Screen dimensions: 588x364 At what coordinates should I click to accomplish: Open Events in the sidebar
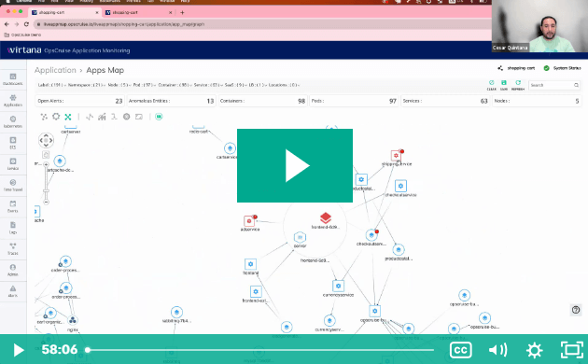point(13,206)
